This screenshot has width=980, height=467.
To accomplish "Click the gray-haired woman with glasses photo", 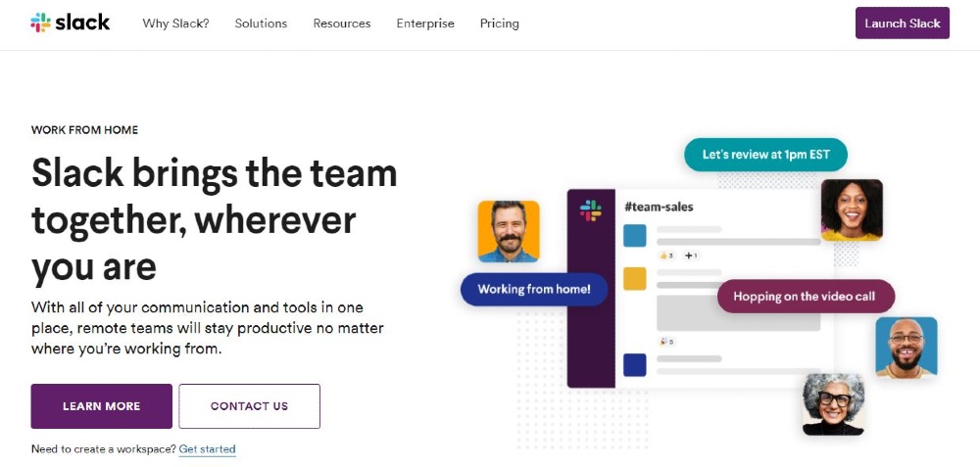I will pos(833,404).
